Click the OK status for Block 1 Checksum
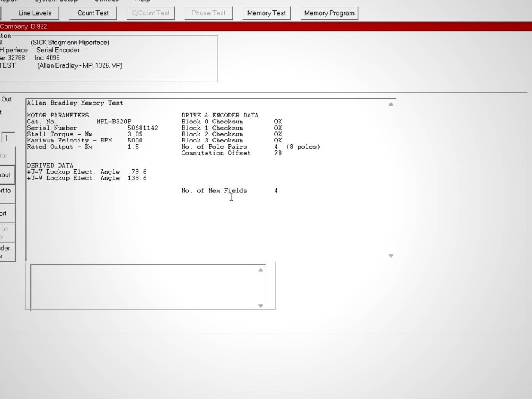This screenshot has width=532, height=399. 278,128
